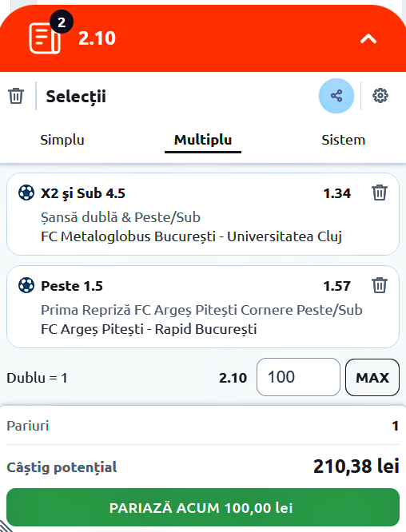Image resolution: width=406 pixels, height=532 pixels.
Task: Remove the Peste 1.5 selection
Action: (380, 285)
